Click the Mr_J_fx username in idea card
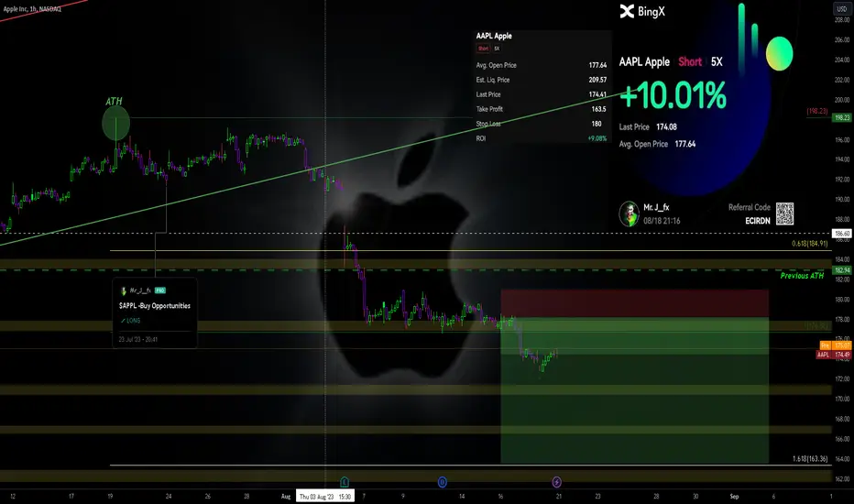Image resolution: width=854 pixels, height=504 pixels. 140,290
